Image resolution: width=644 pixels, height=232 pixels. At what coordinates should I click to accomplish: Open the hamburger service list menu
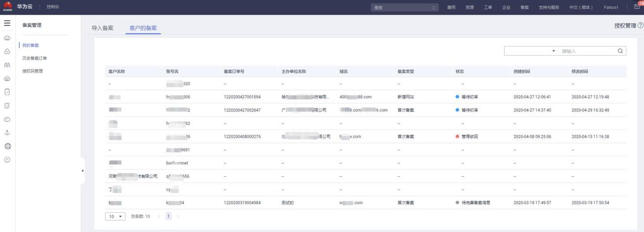click(x=7, y=23)
